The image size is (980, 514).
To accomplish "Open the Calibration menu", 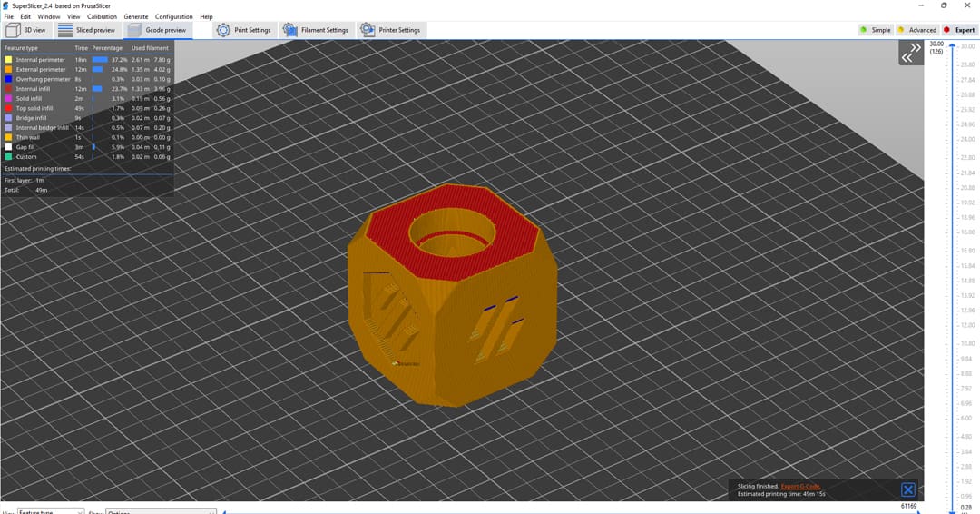I will 102,17.
